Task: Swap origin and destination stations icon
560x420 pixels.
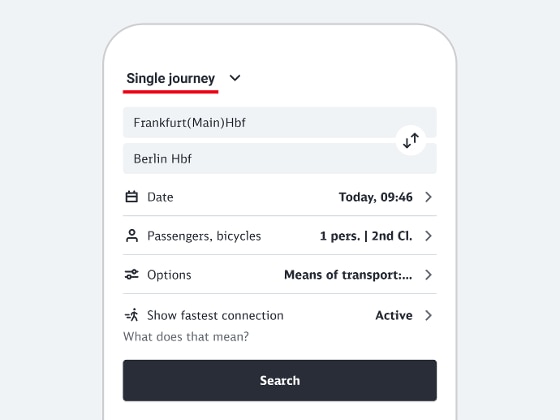Action: coord(411,140)
